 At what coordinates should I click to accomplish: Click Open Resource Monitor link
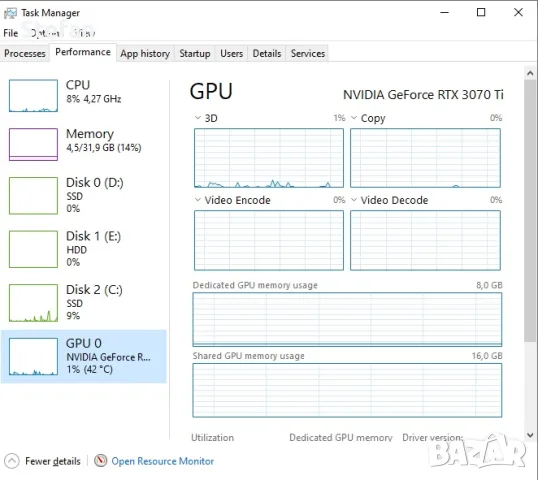pyautogui.click(x=163, y=461)
